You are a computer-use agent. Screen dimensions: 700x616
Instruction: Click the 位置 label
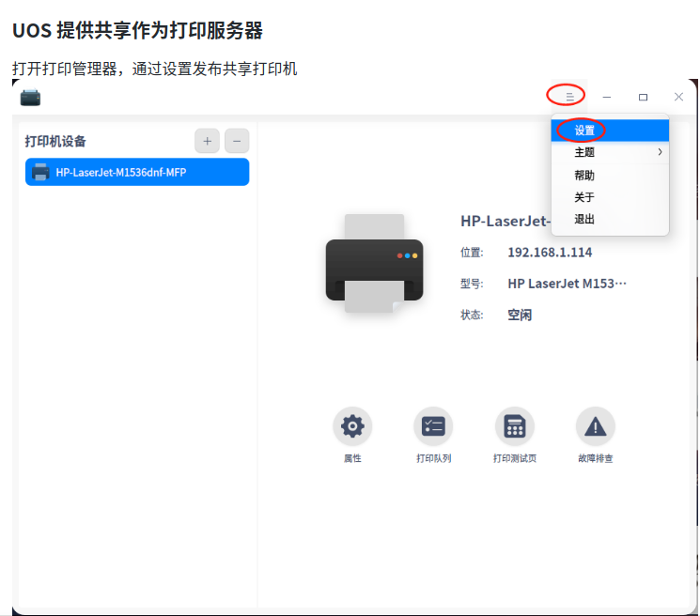click(472, 253)
